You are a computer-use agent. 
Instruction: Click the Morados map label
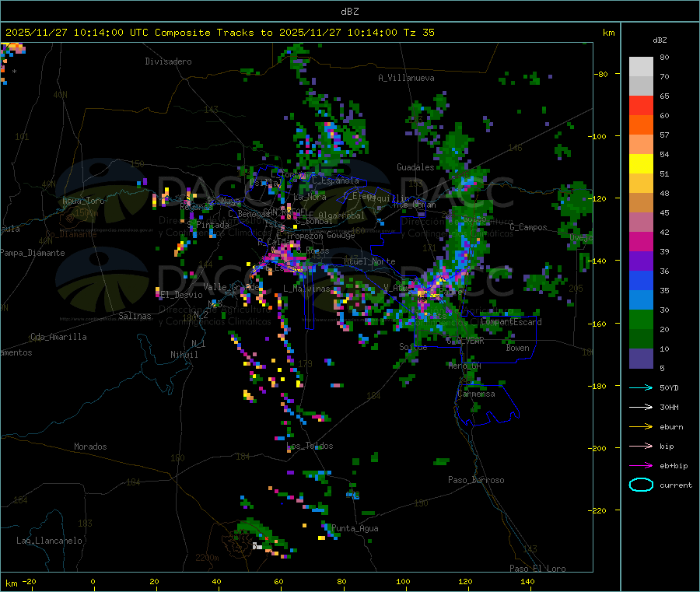(x=90, y=447)
